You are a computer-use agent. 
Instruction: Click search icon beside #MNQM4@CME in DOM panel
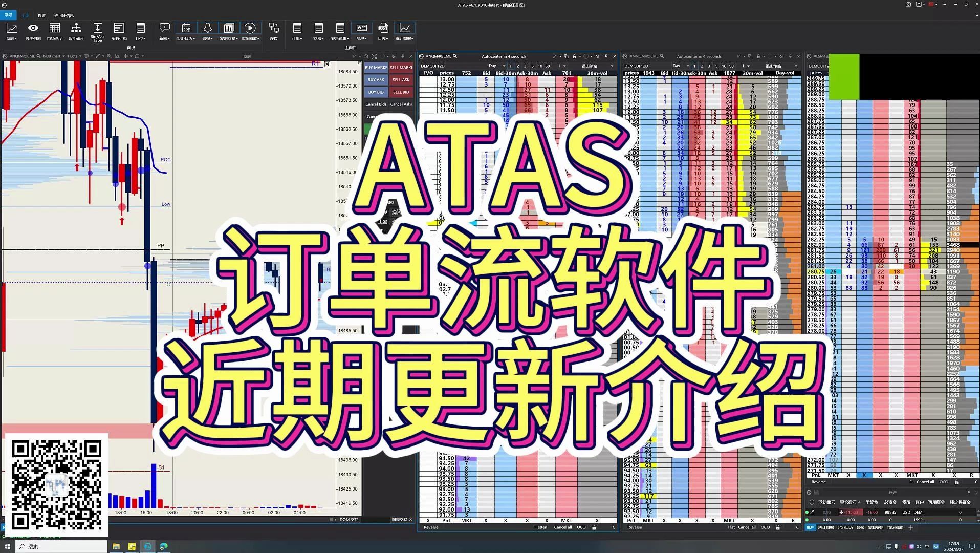[x=662, y=56]
